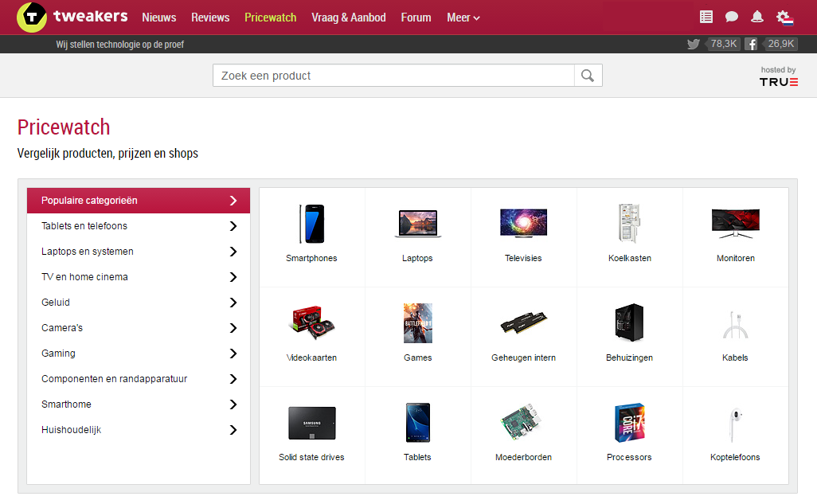Screen dimensions: 817x504
Task: Open the Behuizingen category image
Action: coord(629,322)
